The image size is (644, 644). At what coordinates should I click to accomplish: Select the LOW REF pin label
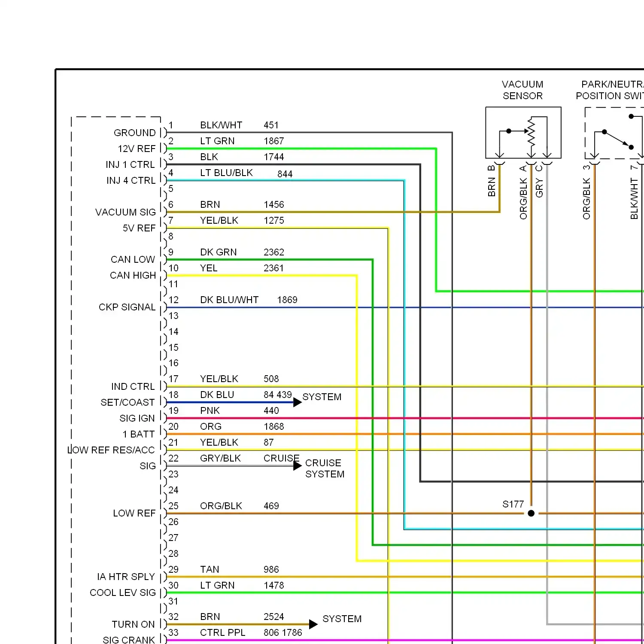[134, 513]
